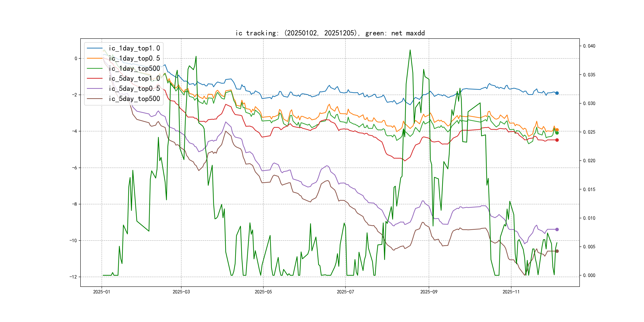Viewport: 644px width, 322px height.
Task: Click the ic_1day_top0.5 legend label
Action: (x=134, y=58)
